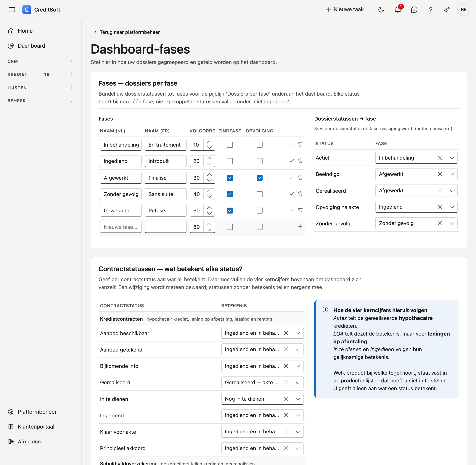476x465 pixels.
Task: Click Terug naar platformbeheer button
Action: [x=127, y=32]
